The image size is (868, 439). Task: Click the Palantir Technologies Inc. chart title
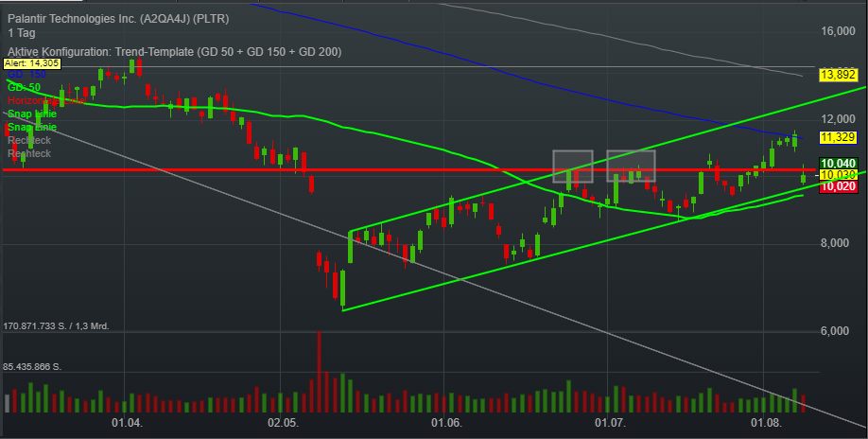118,19
